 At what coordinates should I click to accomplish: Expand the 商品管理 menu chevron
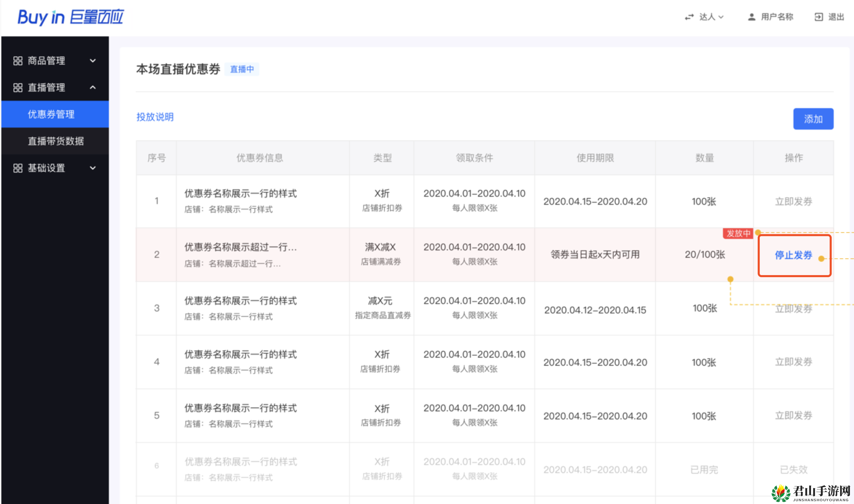tap(93, 61)
